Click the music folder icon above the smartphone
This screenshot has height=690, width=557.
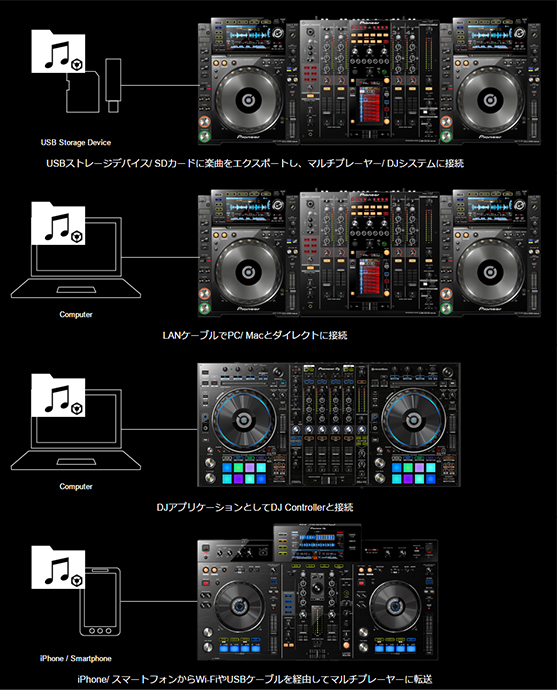click(x=58, y=567)
